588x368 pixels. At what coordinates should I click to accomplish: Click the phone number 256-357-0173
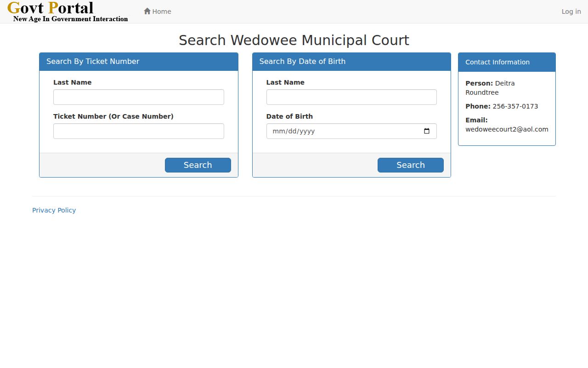pos(515,106)
